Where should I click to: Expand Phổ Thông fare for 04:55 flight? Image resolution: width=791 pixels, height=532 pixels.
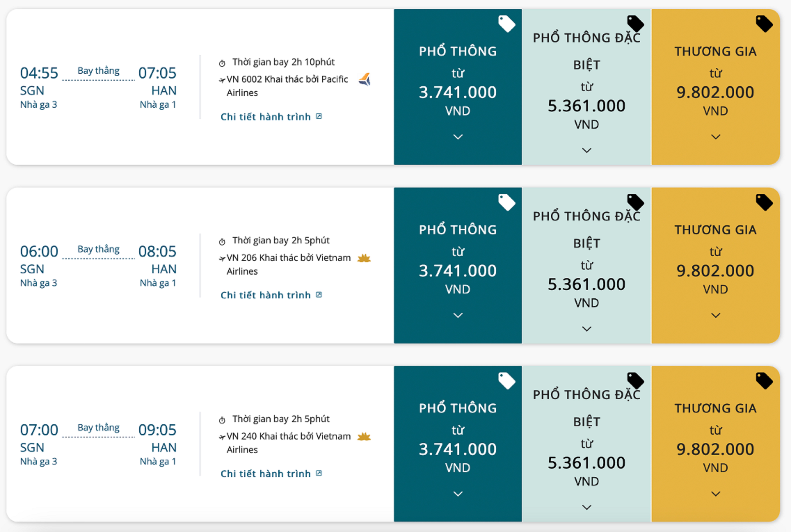[458, 137]
